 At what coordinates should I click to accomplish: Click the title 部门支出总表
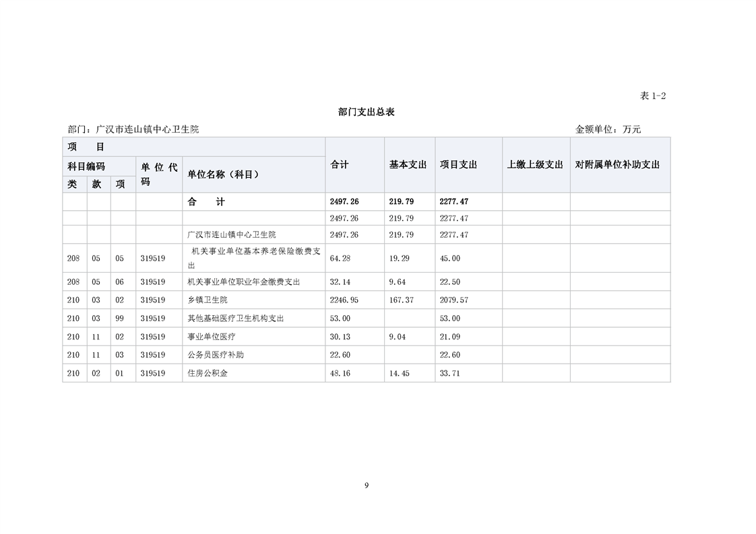(367, 112)
